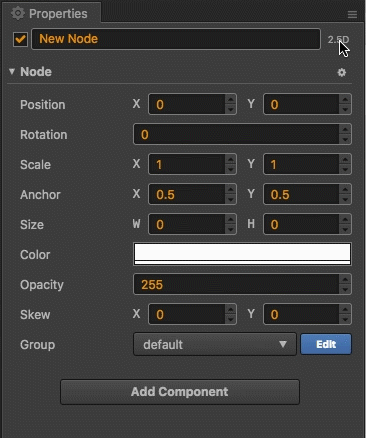Click the New Node name field
The width and height of the screenshot is (366, 438).
176,39
